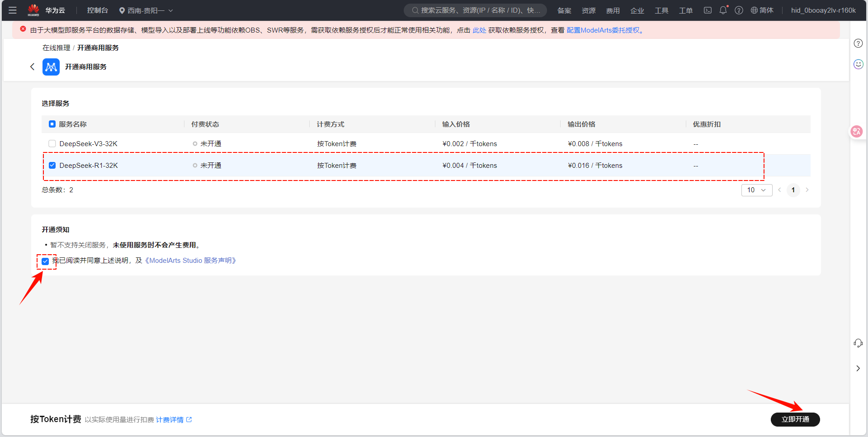This screenshot has width=868, height=437.
Task: Open the notifications bell
Action: pos(723,10)
